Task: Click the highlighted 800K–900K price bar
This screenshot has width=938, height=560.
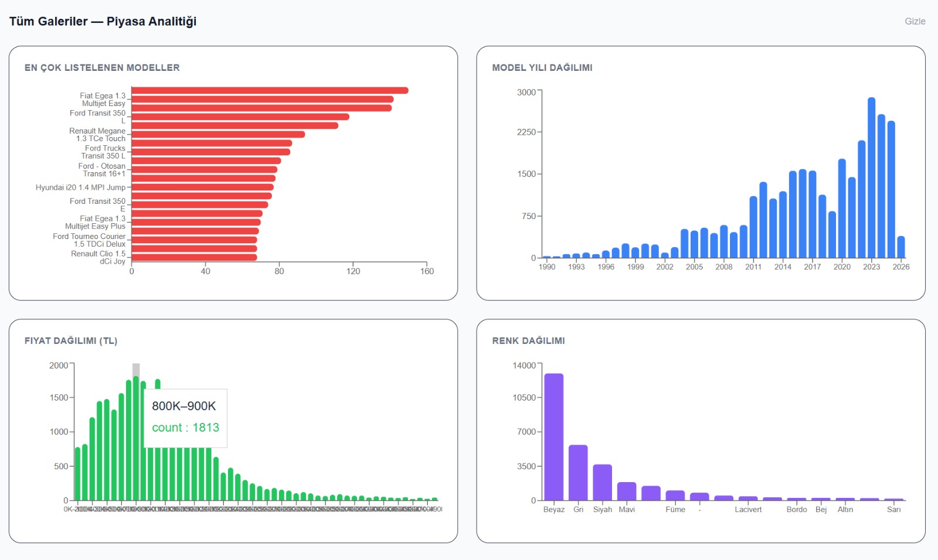Action: [x=136, y=438]
